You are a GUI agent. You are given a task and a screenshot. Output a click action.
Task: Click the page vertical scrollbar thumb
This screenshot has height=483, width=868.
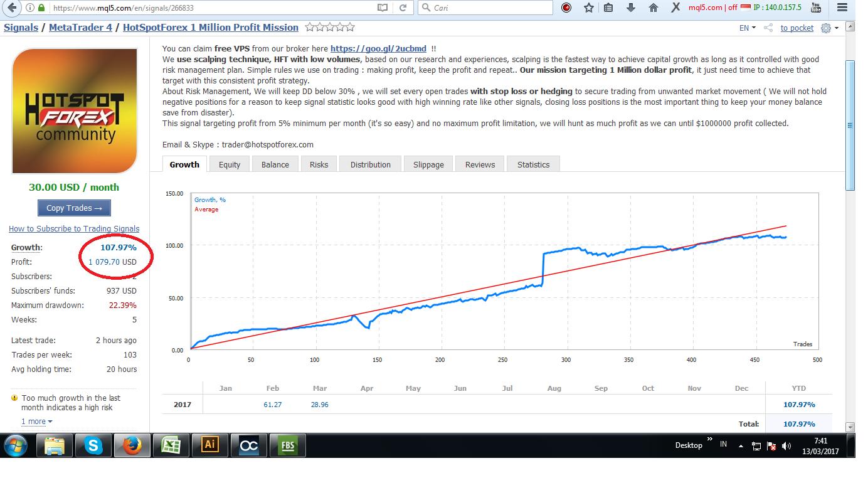click(850, 125)
